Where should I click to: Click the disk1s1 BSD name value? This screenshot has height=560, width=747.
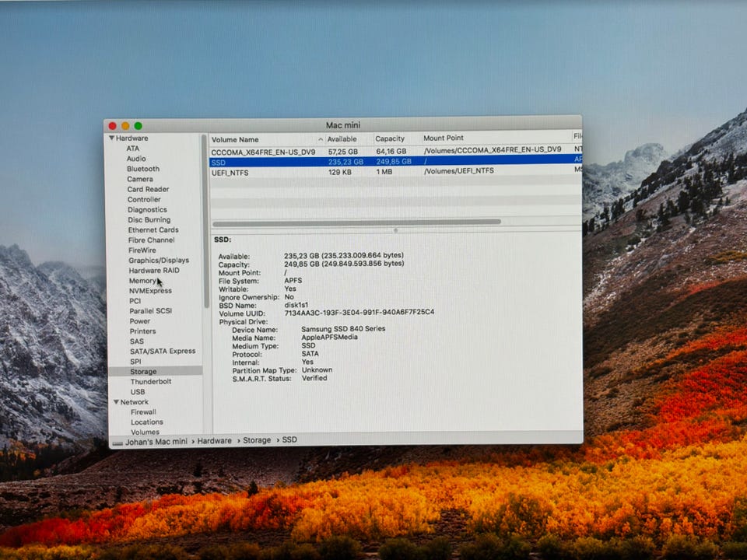click(x=296, y=305)
